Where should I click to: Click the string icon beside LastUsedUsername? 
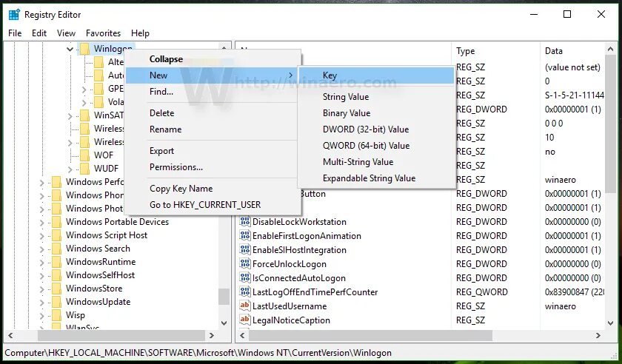[x=245, y=306]
